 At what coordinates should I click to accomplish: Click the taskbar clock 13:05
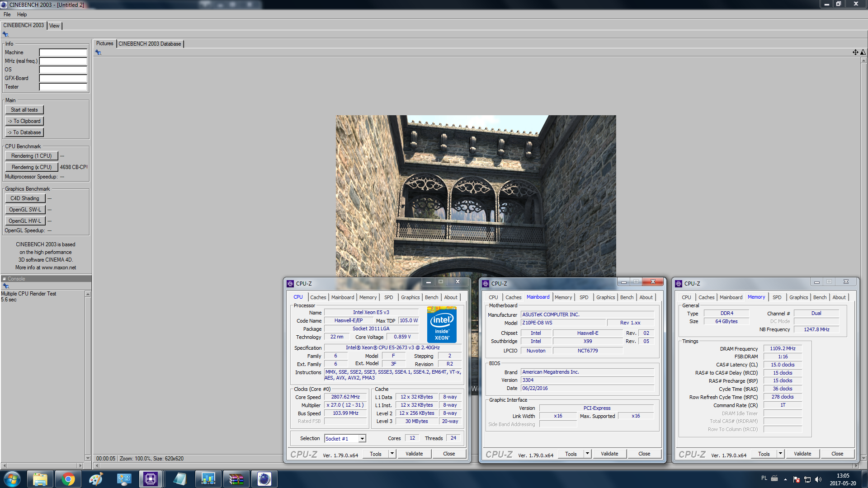coord(843,476)
